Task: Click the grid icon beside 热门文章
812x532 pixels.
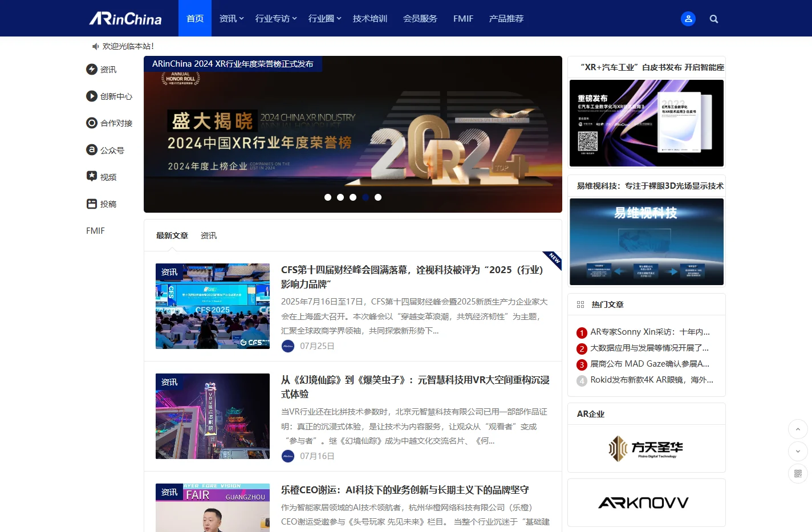Action: coord(580,304)
